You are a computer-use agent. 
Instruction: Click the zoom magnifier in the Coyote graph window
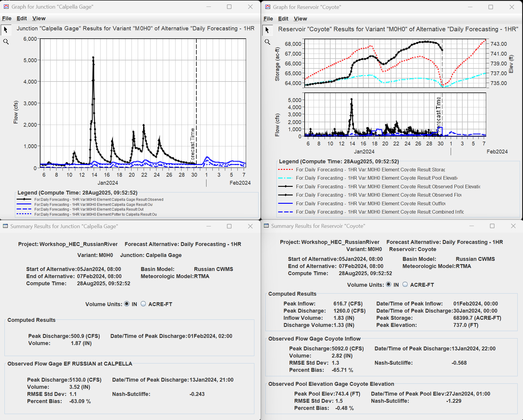267,42
